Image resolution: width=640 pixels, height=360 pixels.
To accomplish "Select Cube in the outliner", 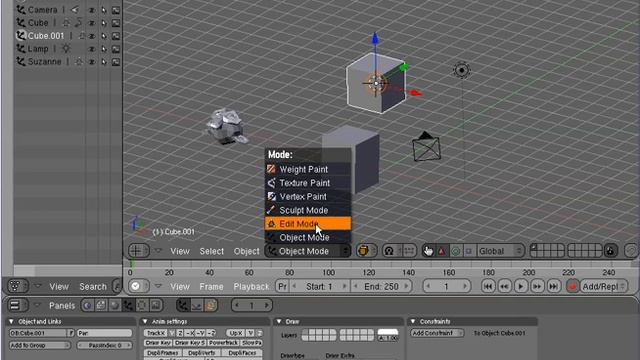I will click(38, 23).
